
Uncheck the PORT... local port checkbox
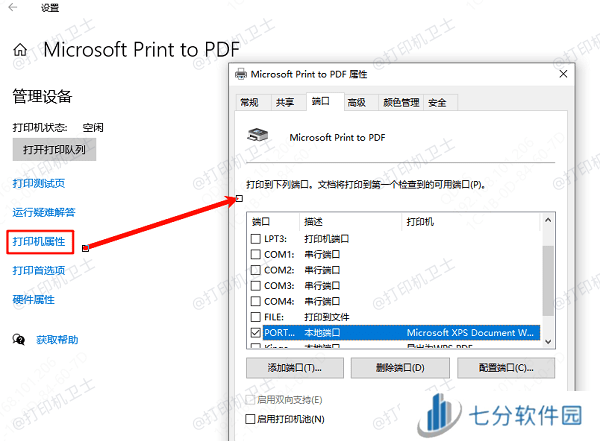click(256, 333)
